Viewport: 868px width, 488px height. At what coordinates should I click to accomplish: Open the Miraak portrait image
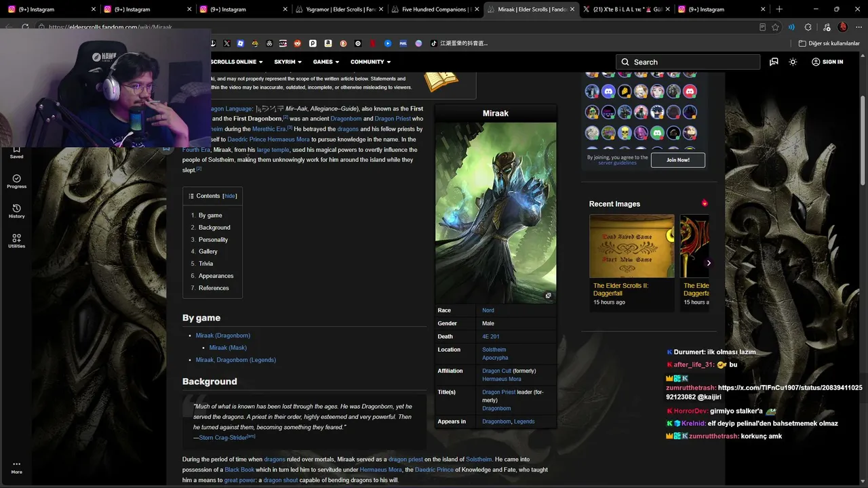496,213
